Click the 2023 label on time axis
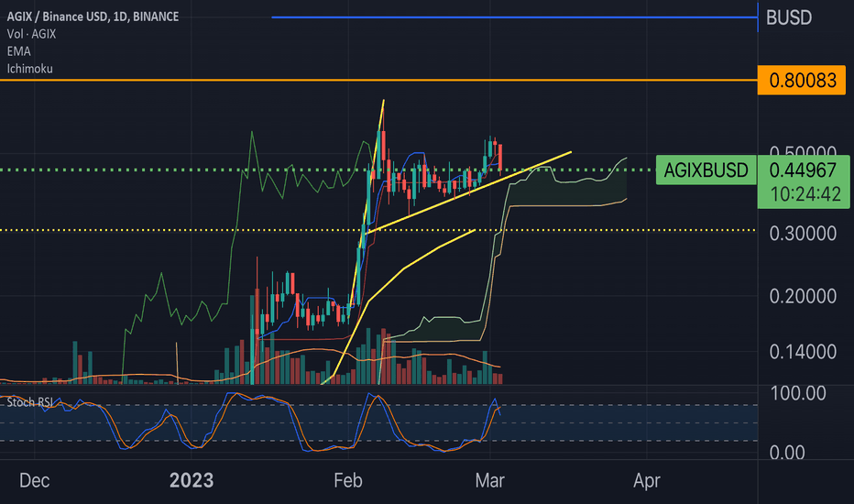Screen dimensions: 854x504 (x=192, y=480)
